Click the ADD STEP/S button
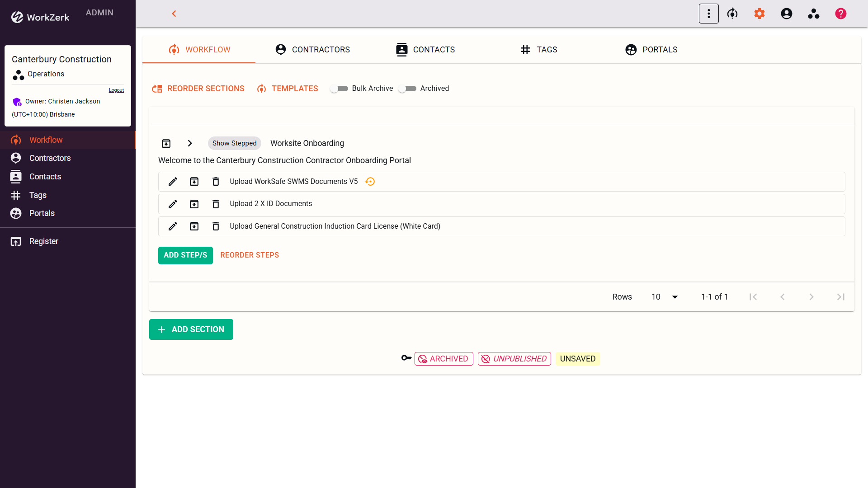 (x=185, y=255)
